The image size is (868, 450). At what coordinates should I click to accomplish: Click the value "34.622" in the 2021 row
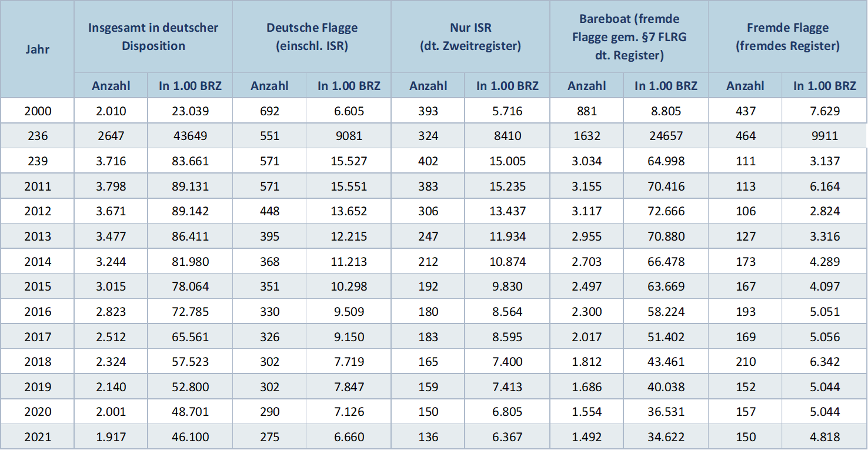(666, 437)
